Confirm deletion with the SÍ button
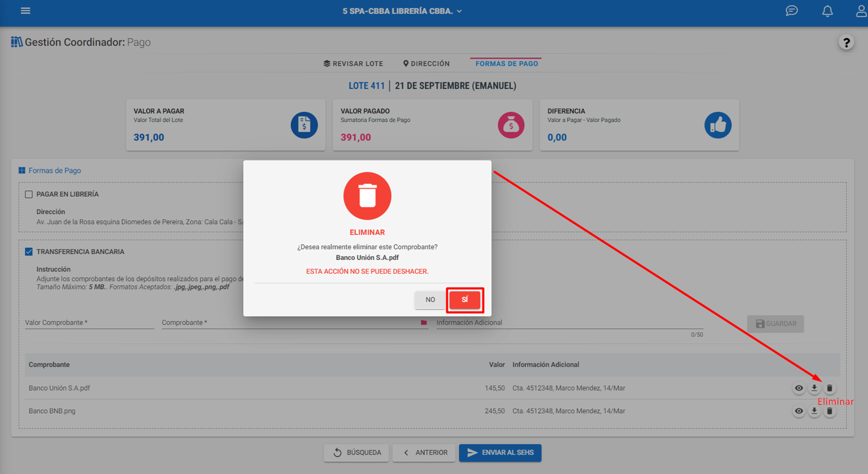 click(465, 299)
